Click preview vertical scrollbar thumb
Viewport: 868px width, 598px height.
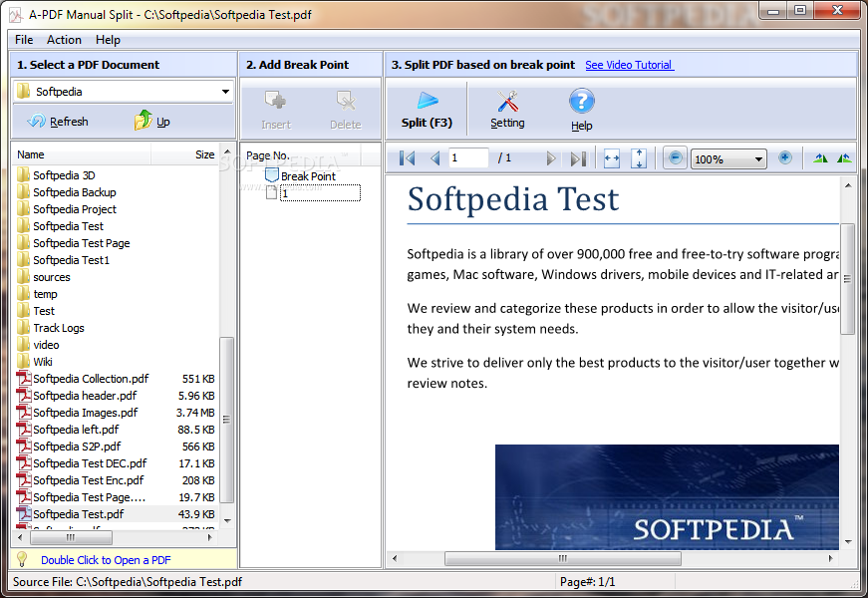point(847,279)
